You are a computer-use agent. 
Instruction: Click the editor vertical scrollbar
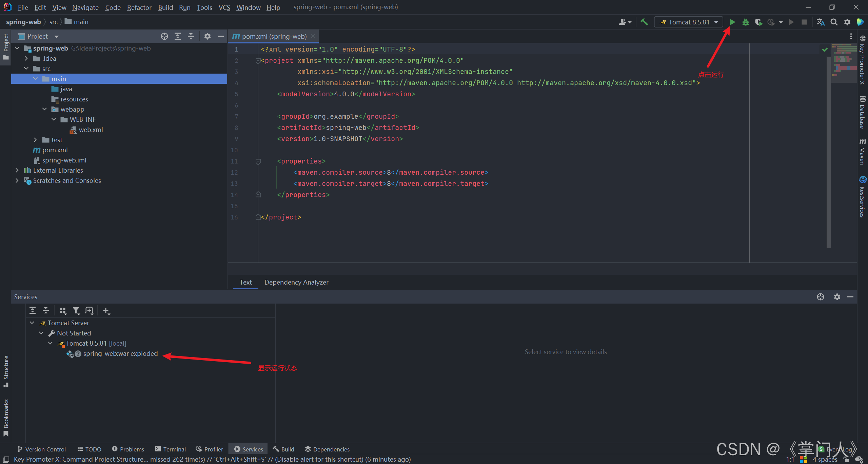click(x=829, y=153)
